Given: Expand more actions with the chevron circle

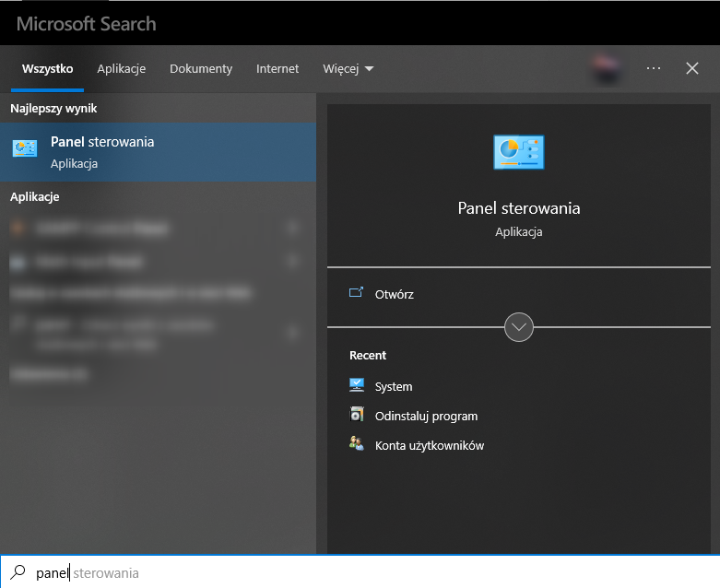Looking at the screenshot, I should tap(518, 327).
